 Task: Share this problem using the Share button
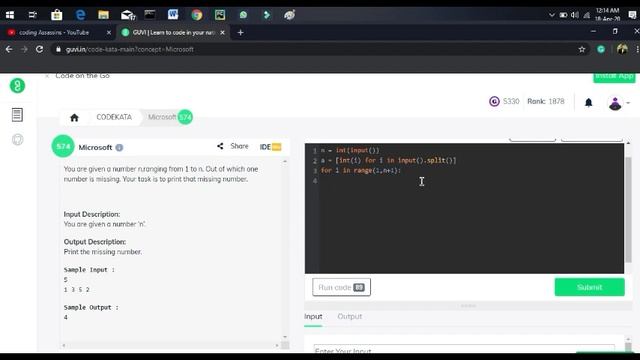coord(233,146)
